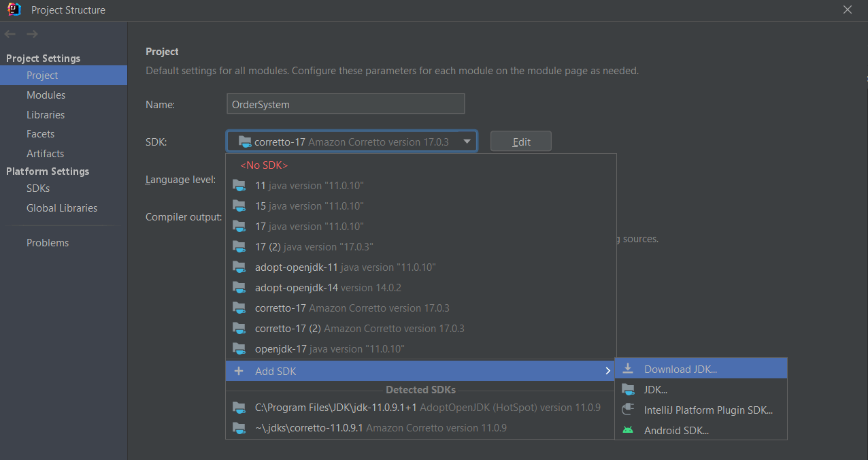The height and width of the screenshot is (460, 868).
Task: Select SDK '17 (2) java version 17.0.3'
Action: [420, 246]
